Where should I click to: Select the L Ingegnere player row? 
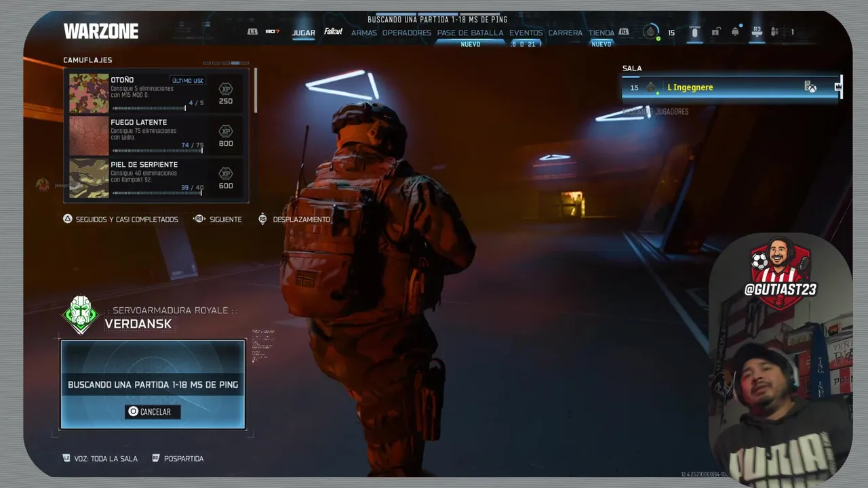pyautogui.click(x=730, y=87)
